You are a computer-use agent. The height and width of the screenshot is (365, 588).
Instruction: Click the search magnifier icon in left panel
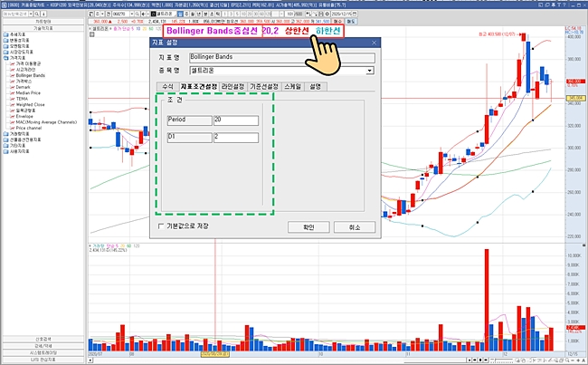click(x=37, y=14)
